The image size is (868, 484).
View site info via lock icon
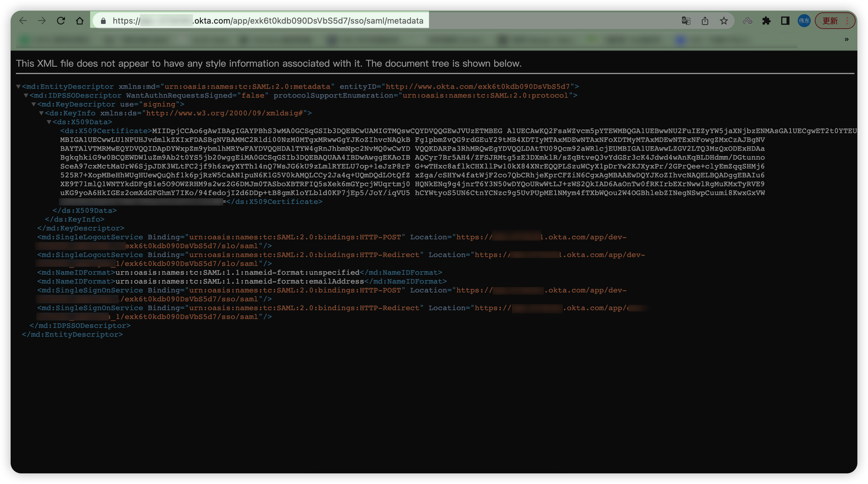103,21
